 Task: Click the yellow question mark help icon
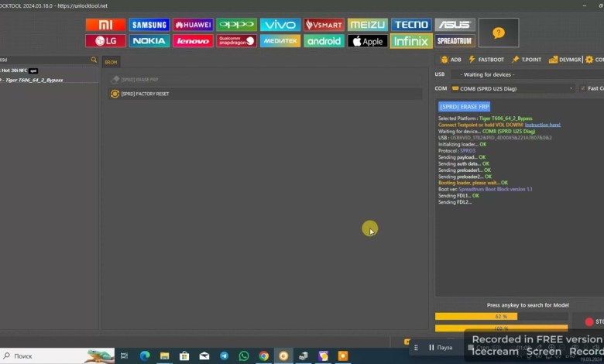499,33
